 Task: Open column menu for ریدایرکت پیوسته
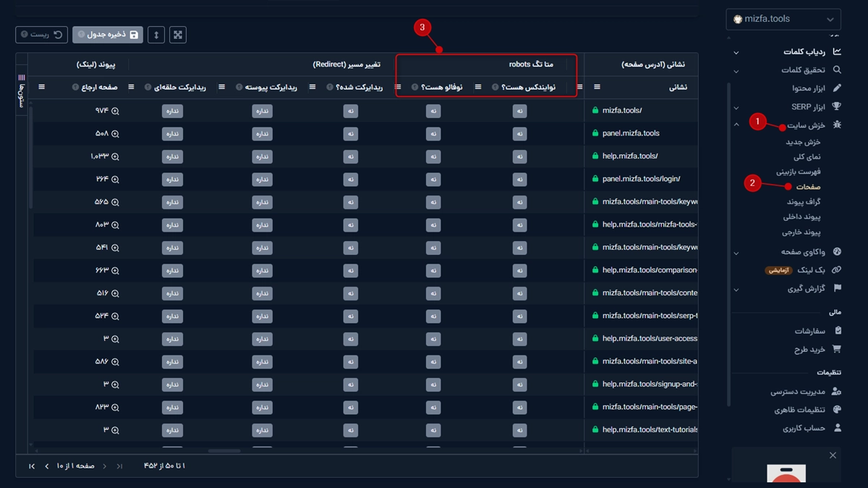pyautogui.click(x=221, y=87)
